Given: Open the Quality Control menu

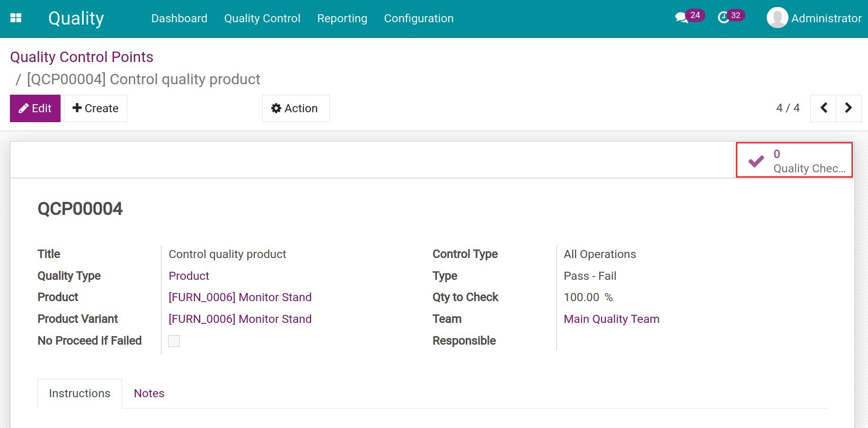Looking at the screenshot, I should pyautogui.click(x=262, y=18).
